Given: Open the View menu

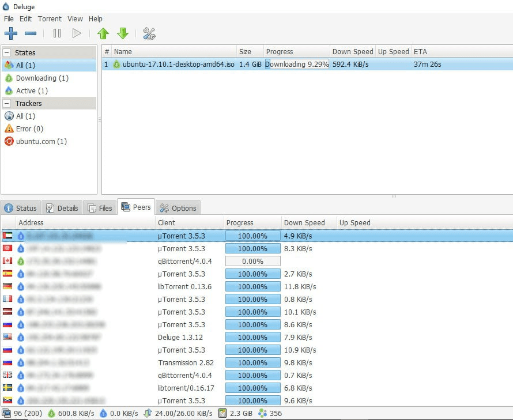Looking at the screenshot, I should (75, 19).
